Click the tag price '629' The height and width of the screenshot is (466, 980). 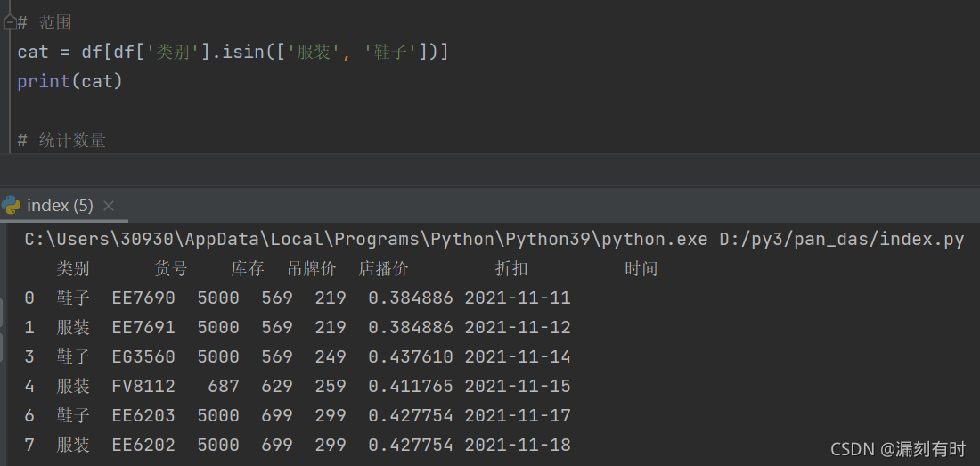[277, 386]
